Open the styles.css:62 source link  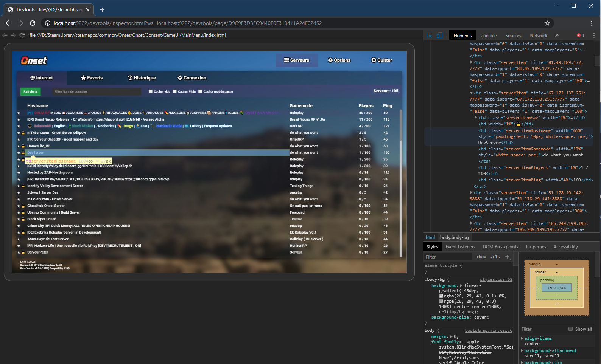click(x=496, y=279)
